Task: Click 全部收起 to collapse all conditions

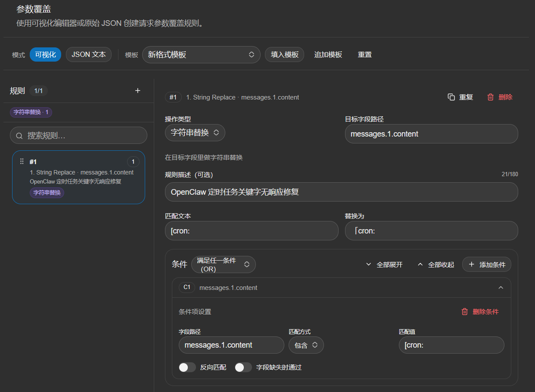Action: tap(435, 264)
